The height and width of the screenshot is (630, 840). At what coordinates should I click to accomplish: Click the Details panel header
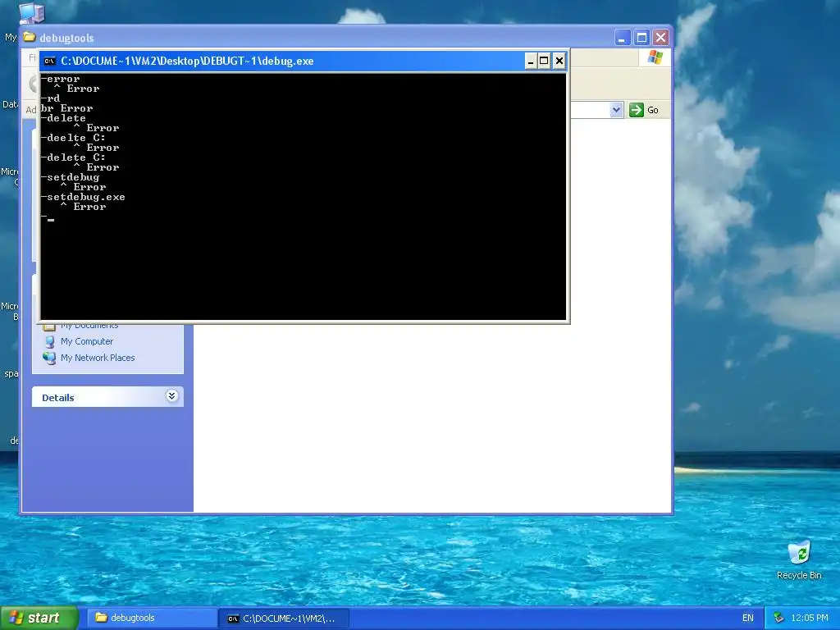[x=107, y=397]
